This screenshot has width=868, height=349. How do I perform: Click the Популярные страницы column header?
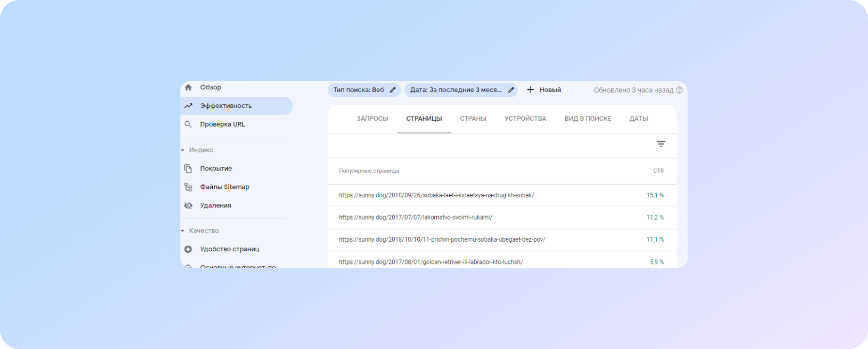[x=369, y=171]
